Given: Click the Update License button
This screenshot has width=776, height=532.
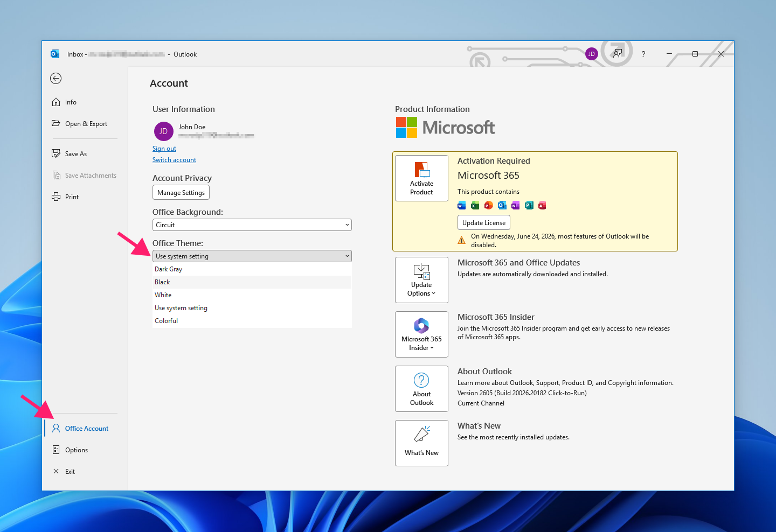Looking at the screenshot, I should coord(484,223).
